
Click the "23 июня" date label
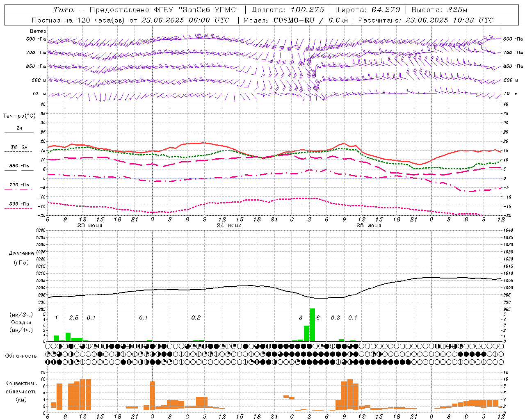90,226
